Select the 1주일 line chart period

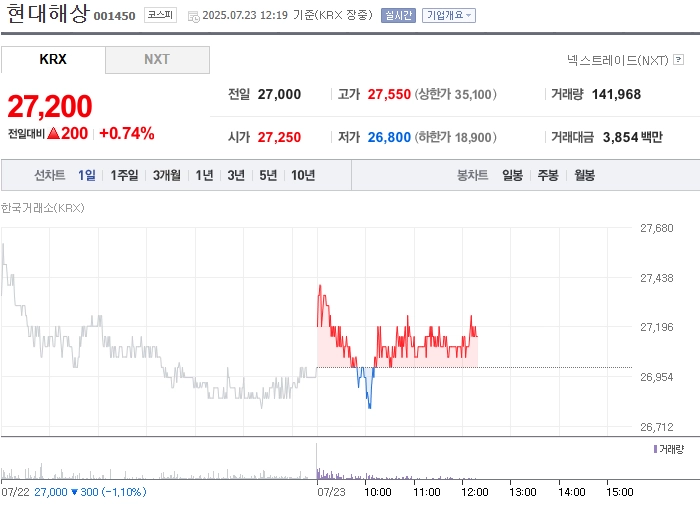click(124, 175)
